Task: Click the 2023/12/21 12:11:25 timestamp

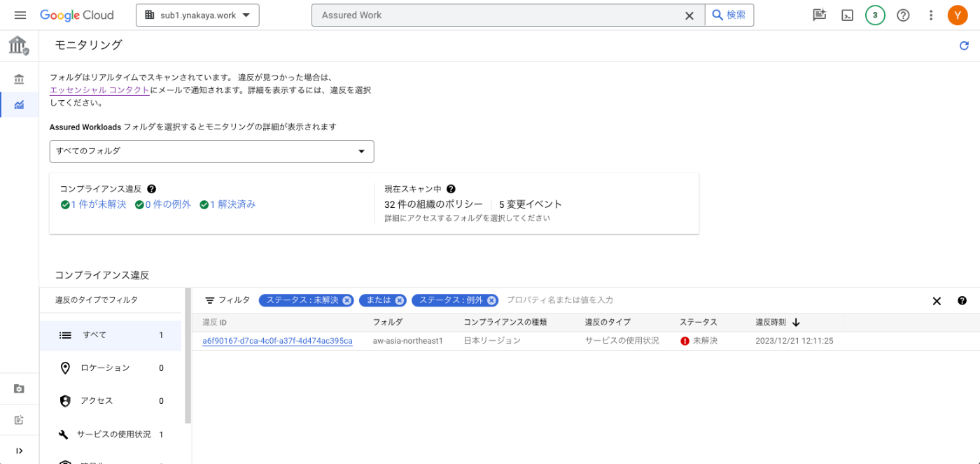Action: click(794, 341)
